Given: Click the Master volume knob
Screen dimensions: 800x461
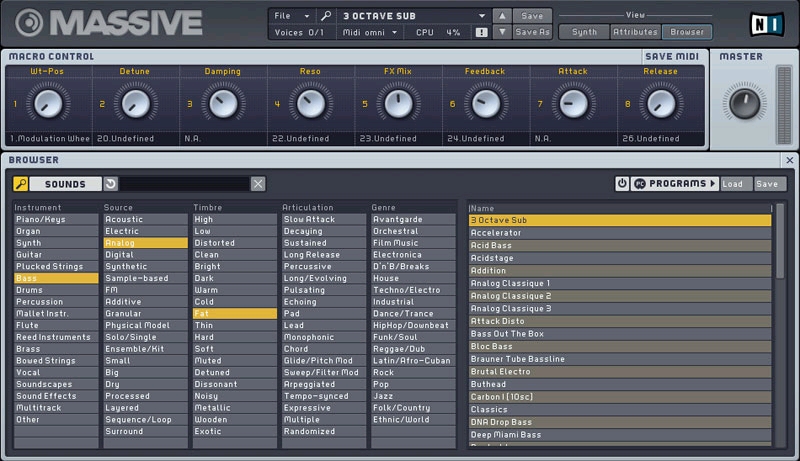Looking at the screenshot, I should click(744, 104).
